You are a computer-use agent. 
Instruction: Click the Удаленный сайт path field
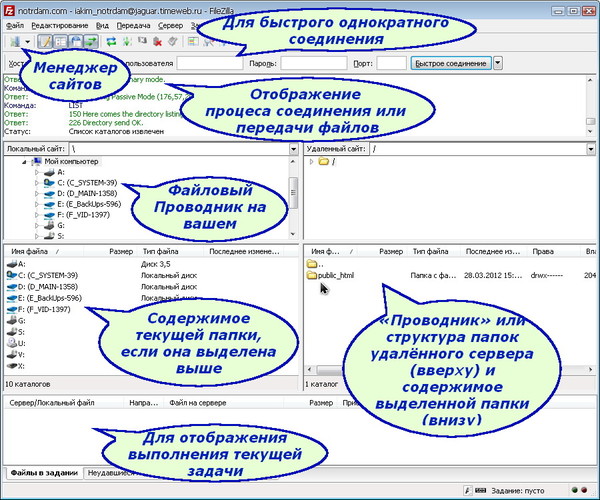tap(478, 149)
